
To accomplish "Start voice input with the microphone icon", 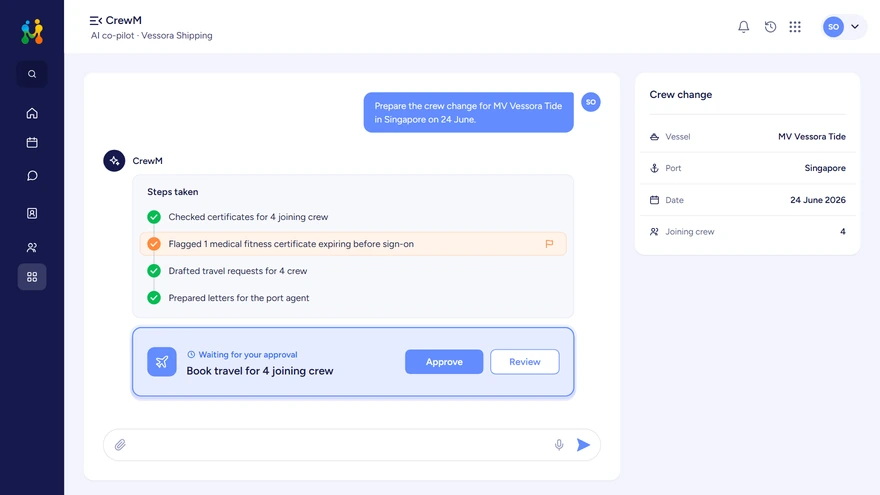I will click(559, 445).
